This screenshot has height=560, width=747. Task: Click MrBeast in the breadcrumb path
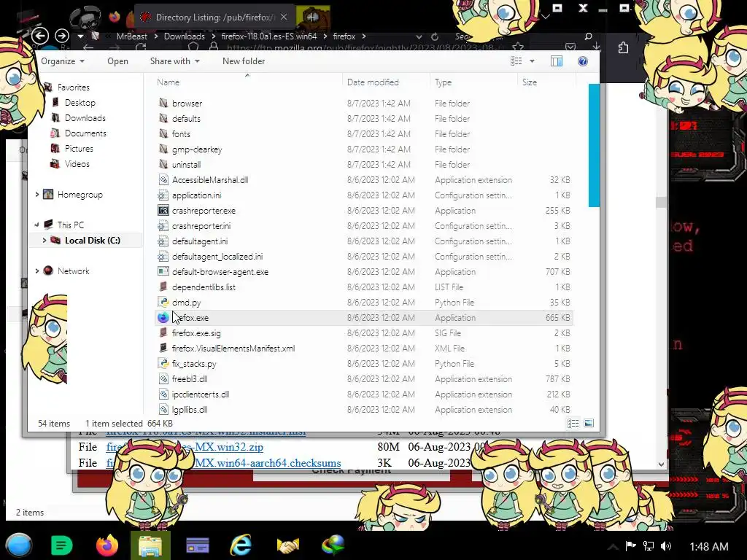[132, 36]
